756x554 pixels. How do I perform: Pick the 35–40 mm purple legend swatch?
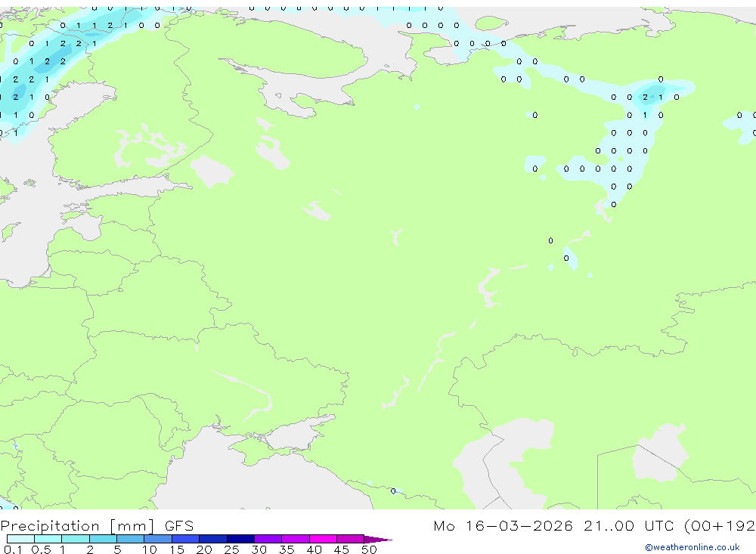296,539
